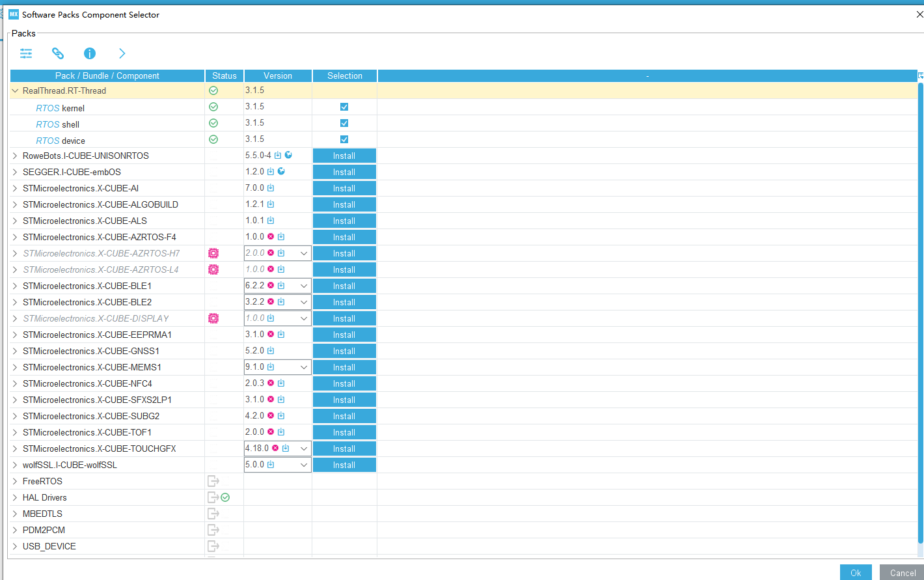924x580 pixels.
Task: Click the small icon at top-right table corner
Action: [x=920, y=76]
